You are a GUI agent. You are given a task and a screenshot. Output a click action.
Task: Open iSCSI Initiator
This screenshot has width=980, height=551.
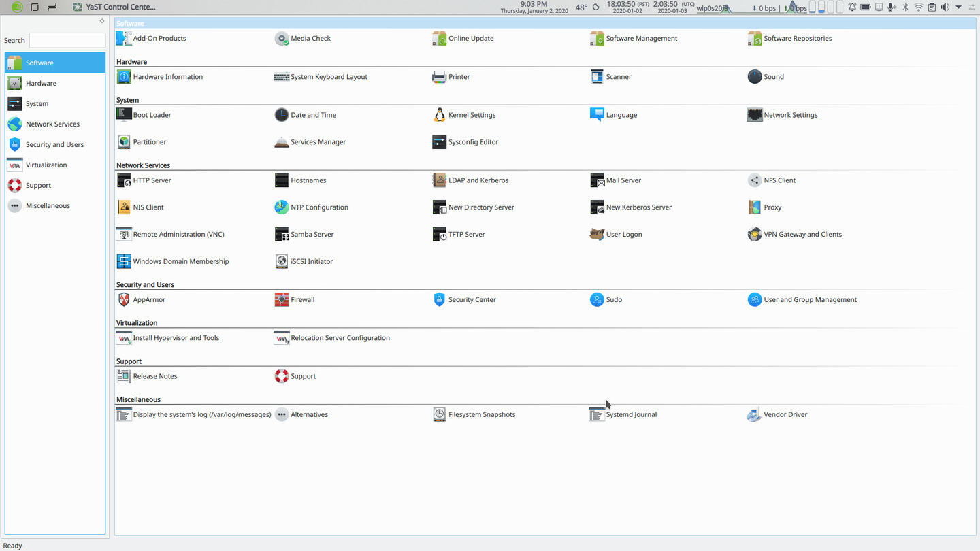pos(304,262)
